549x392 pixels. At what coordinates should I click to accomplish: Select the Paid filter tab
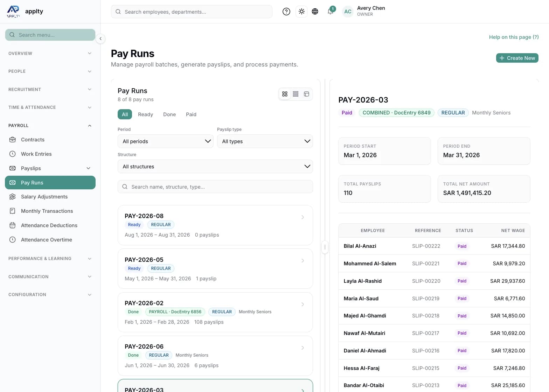pyautogui.click(x=191, y=114)
